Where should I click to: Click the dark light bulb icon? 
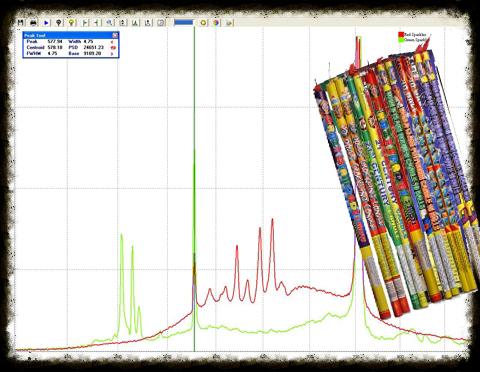coord(59,23)
